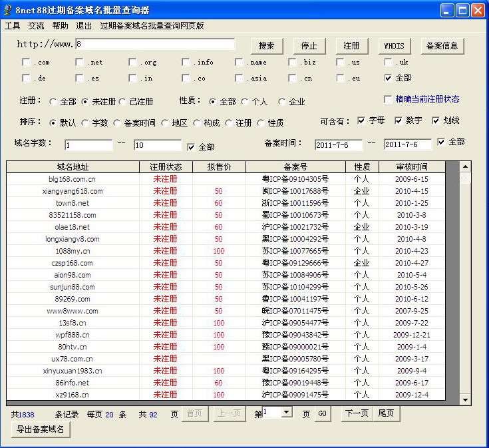Check the .info extension checkbox
This screenshot has height=448, width=489.
coord(186,62)
